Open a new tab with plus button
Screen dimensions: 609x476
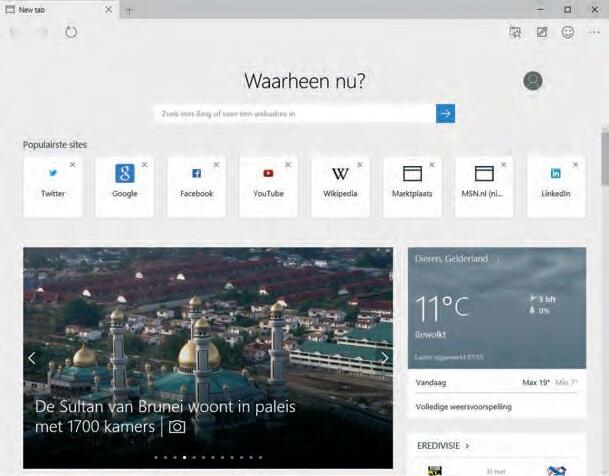pyautogui.click(x=129, y=10)
